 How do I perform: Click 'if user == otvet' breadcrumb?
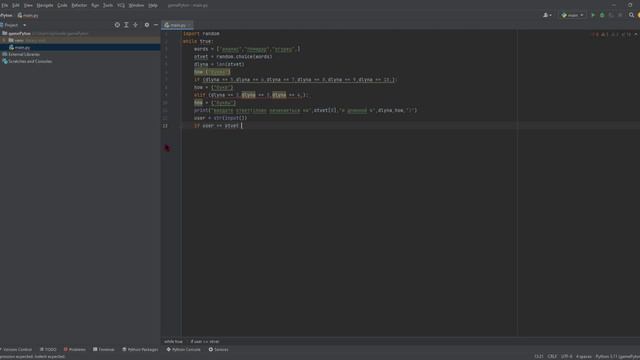[205, 342]
